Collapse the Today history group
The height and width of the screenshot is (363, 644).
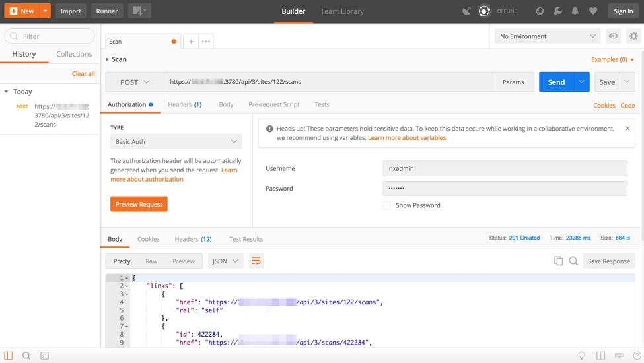coord(7,92)
